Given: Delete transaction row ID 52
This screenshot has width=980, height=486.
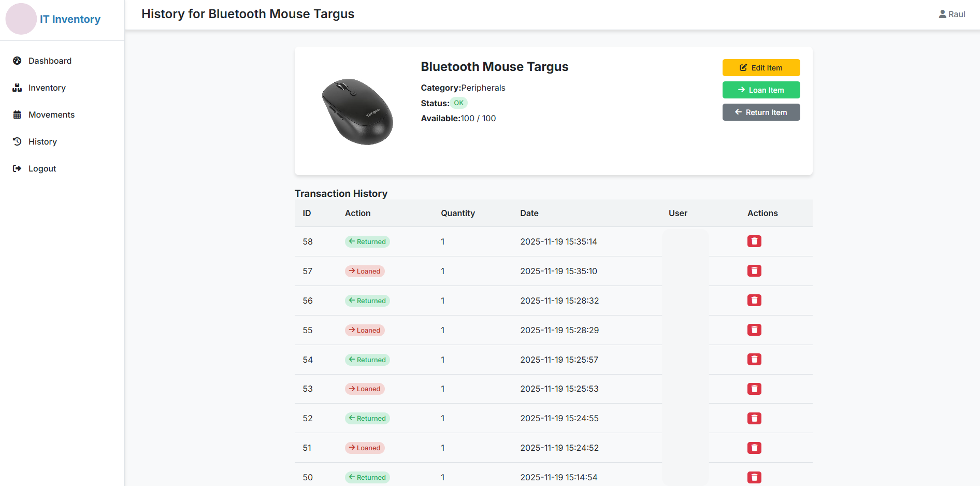Looking at the screenshot, I should pyautogui.click(x=754, y=418).
